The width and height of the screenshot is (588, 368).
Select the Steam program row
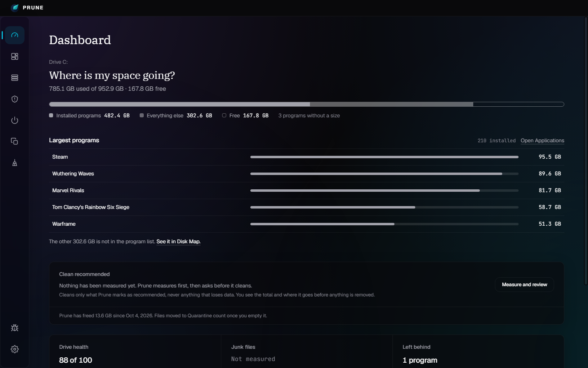pyautogui.click(x=307, y=157)
